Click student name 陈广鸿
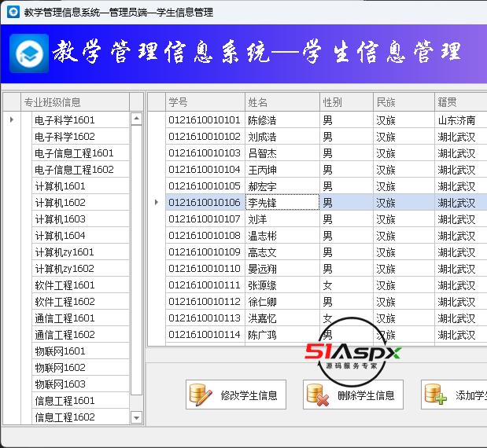 tap(282, 334)
